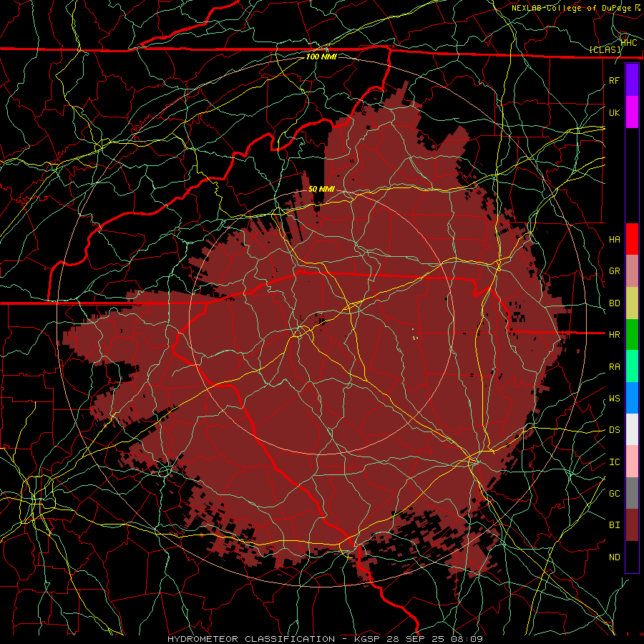The height and width of the screenshot is (644, 644).
Task: Click the HR legend label
Action: (614, 334)
